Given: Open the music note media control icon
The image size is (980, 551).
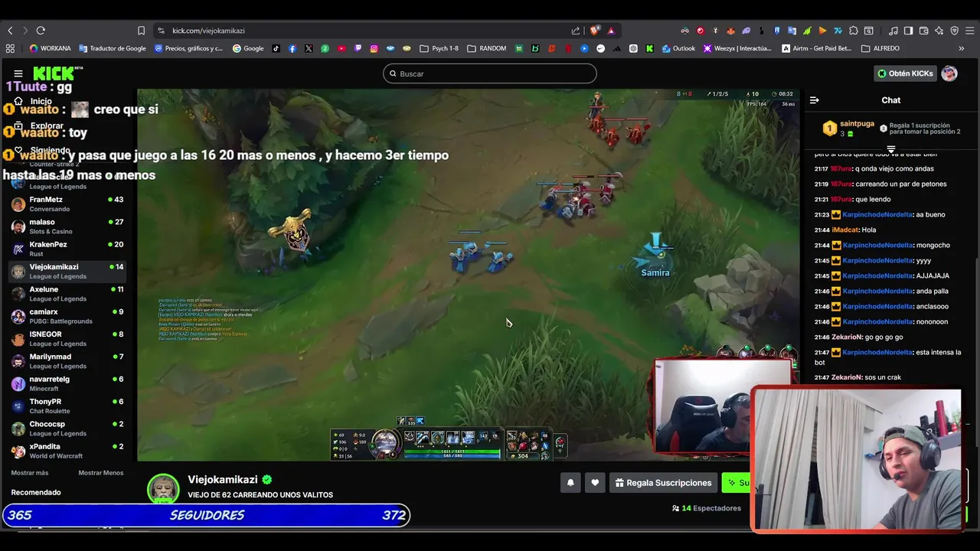Looking at the screenshot, I should pyautogui.click(x=893, y=31).
